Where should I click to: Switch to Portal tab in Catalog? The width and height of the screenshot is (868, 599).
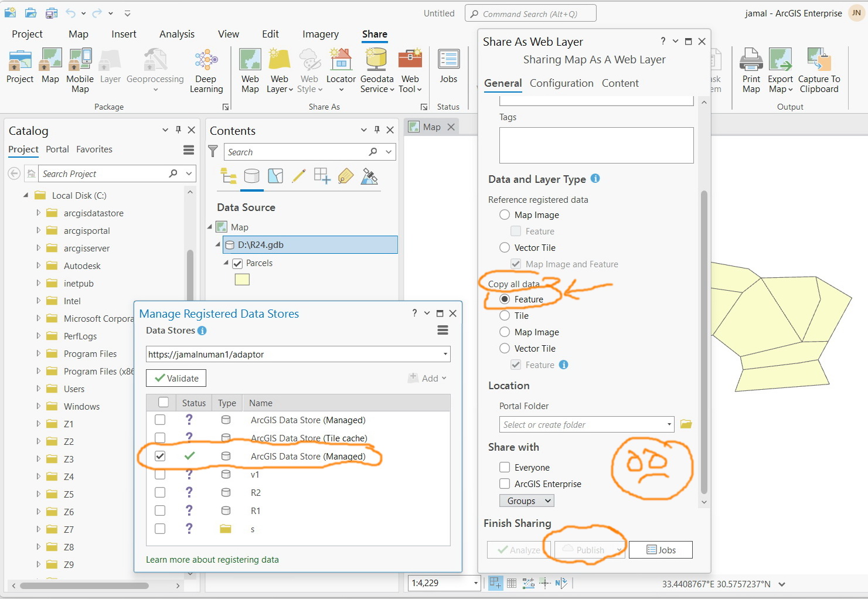[x=57, y=149]
